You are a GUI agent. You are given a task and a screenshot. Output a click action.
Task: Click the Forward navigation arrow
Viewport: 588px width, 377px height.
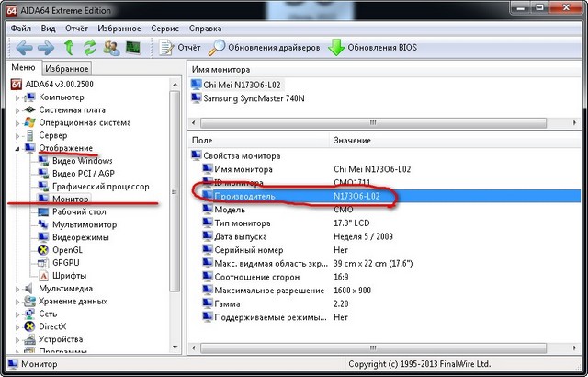coord(47,47)
